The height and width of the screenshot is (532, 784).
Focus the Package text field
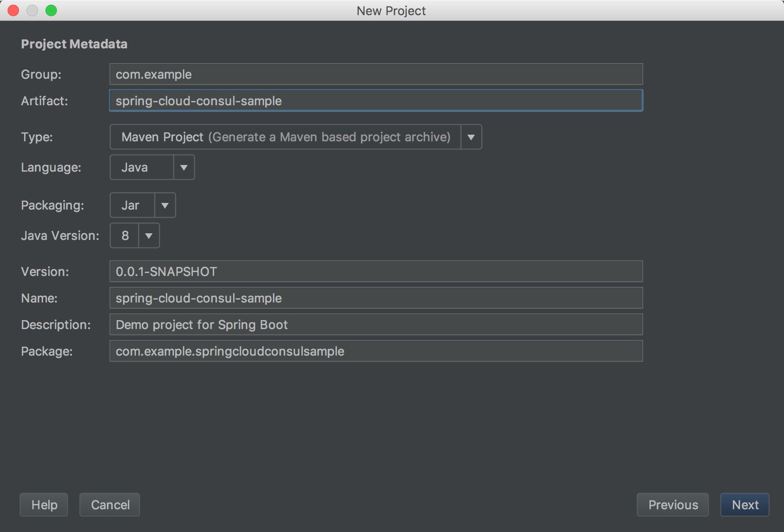pos(375,351)
